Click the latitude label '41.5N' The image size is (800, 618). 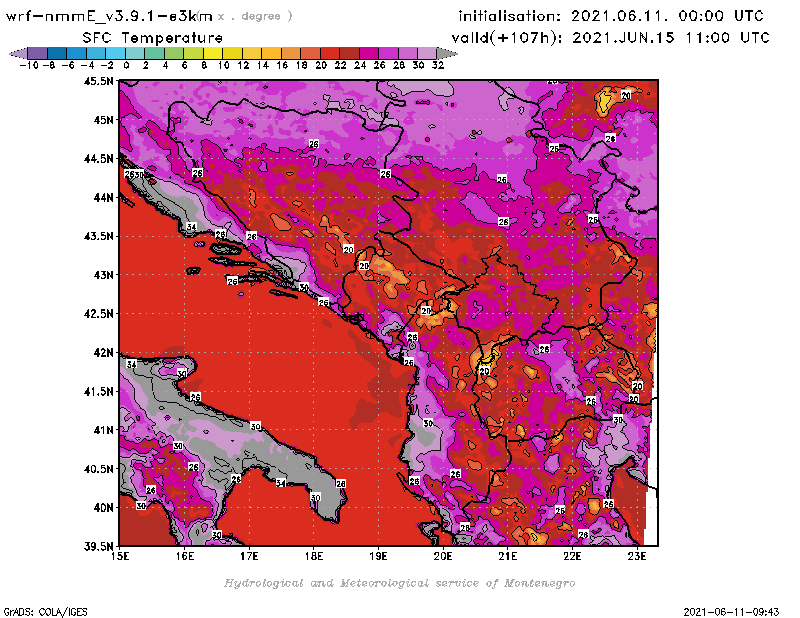(98, 391)
